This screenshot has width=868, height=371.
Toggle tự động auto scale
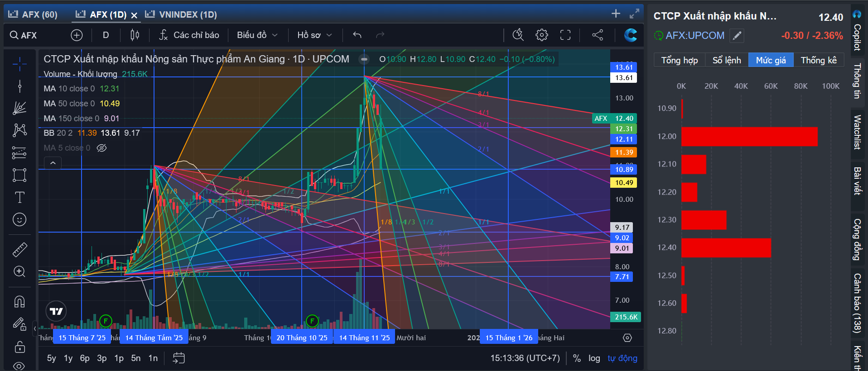[622, 358]
